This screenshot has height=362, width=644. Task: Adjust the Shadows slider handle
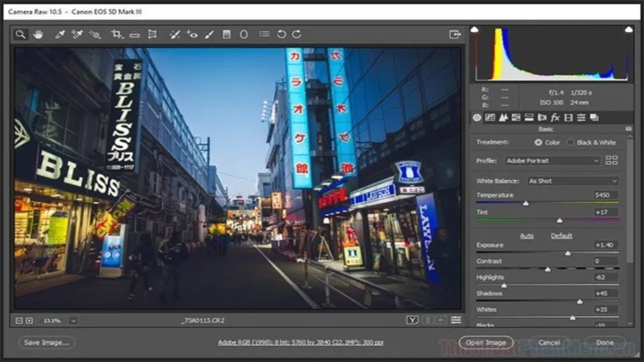pyautogui.click(x=580, y=302)
